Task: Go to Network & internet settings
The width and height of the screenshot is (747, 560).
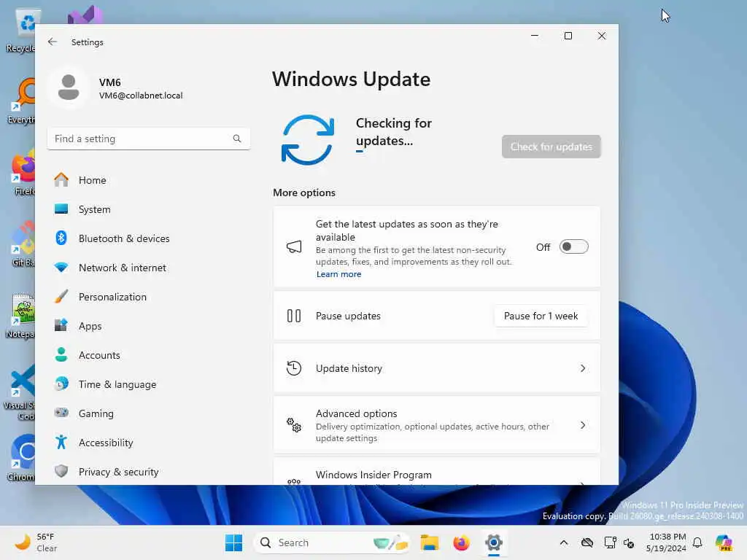Action: 148,268
